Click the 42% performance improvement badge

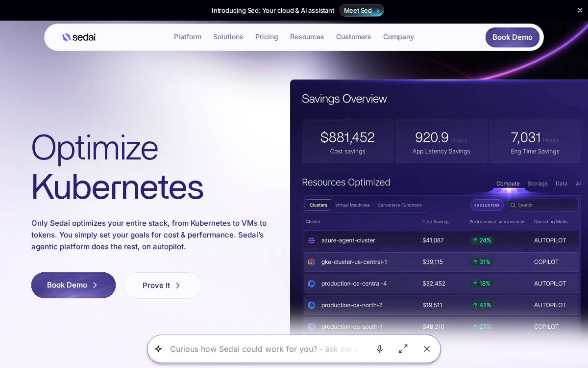coord(482,305)
